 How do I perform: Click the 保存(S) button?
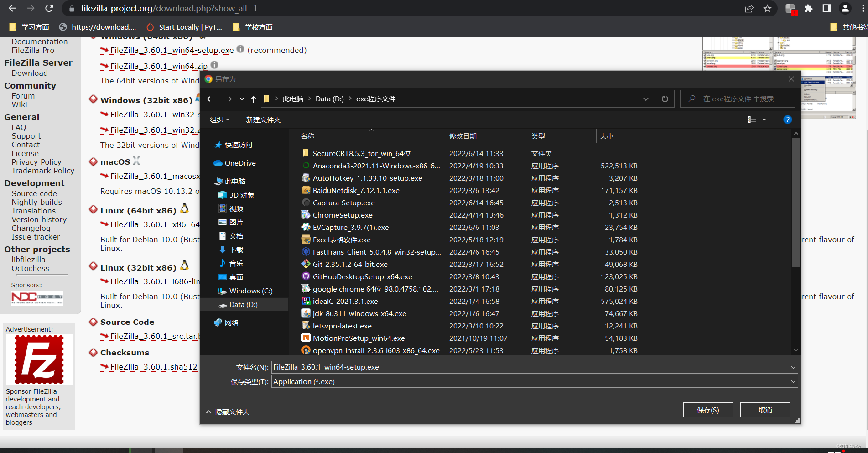(x=708, y=410)
